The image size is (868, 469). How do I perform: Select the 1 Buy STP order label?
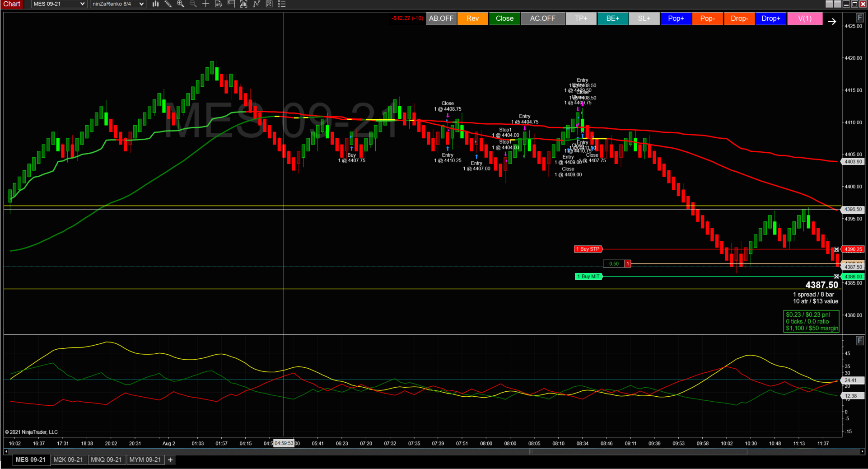coord(588,249)
